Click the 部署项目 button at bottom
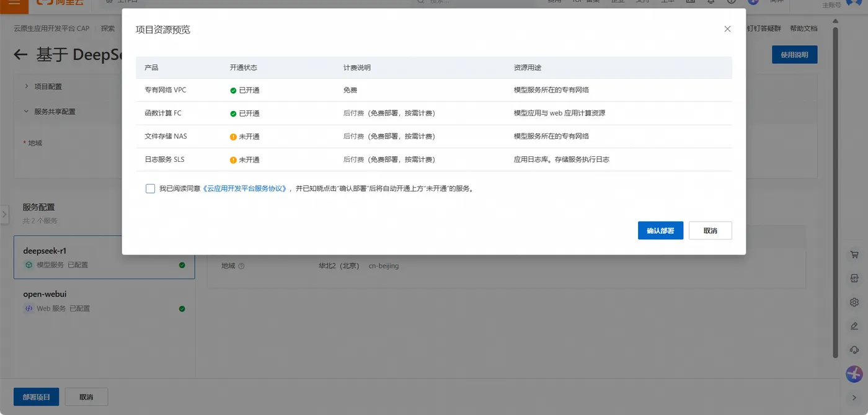The image size is (868, 415). click(37, 397)
